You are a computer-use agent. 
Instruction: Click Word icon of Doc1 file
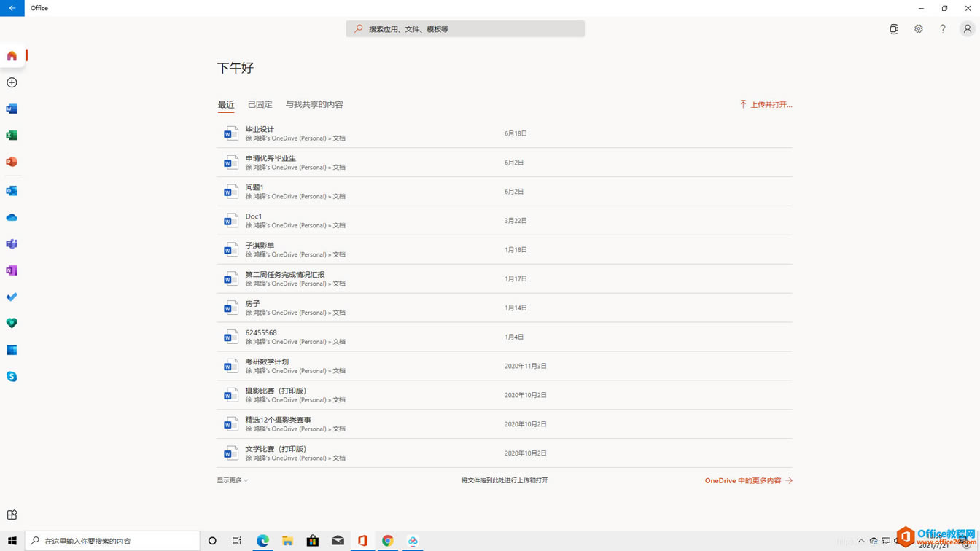(231, 221)
